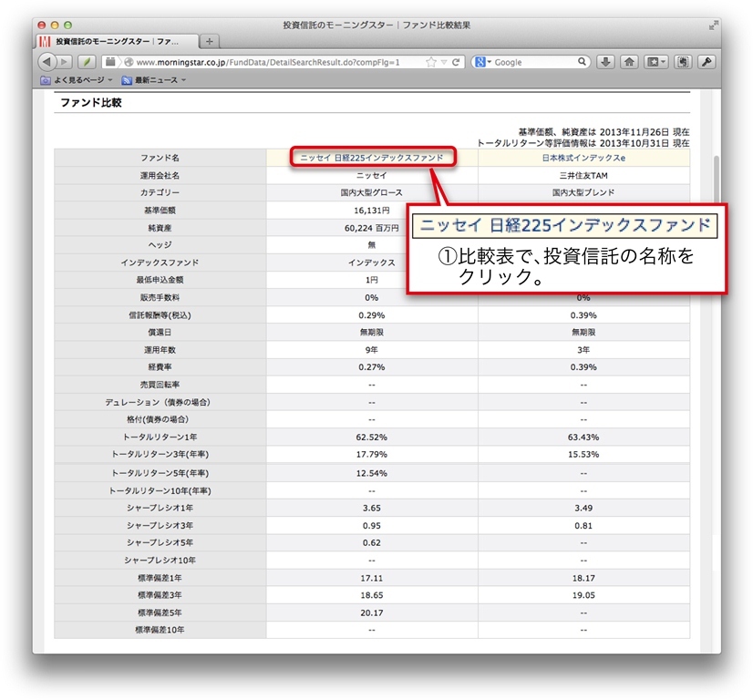Click the wrench toolbar icon
This screenshot has height=700, width=753.
[707, 62]
